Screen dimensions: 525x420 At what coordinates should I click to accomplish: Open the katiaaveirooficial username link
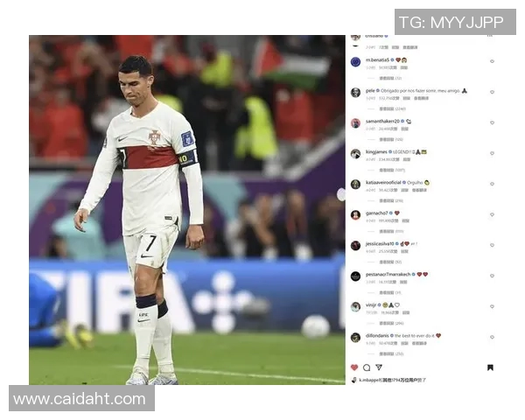(383, 182)
